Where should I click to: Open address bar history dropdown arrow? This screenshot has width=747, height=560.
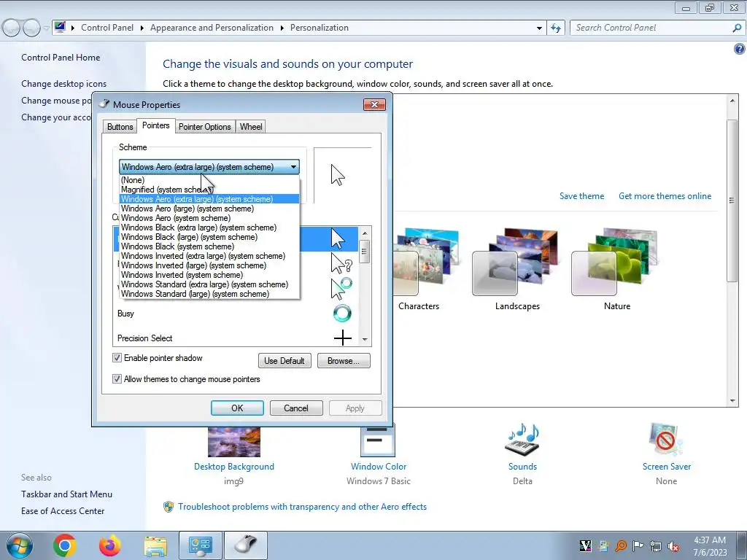coord(539,28)
